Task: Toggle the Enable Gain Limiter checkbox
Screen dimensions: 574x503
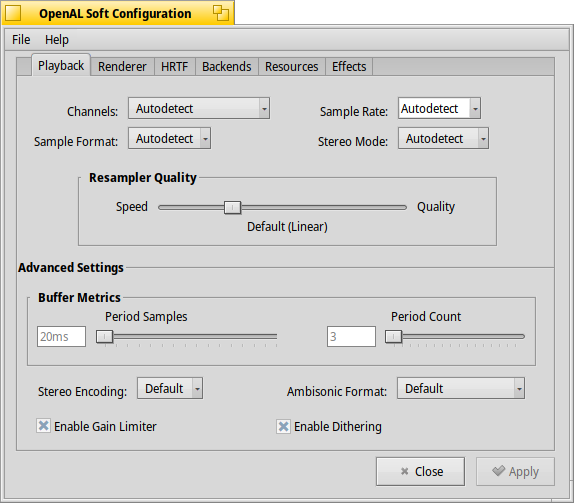Action: [43, 426]
